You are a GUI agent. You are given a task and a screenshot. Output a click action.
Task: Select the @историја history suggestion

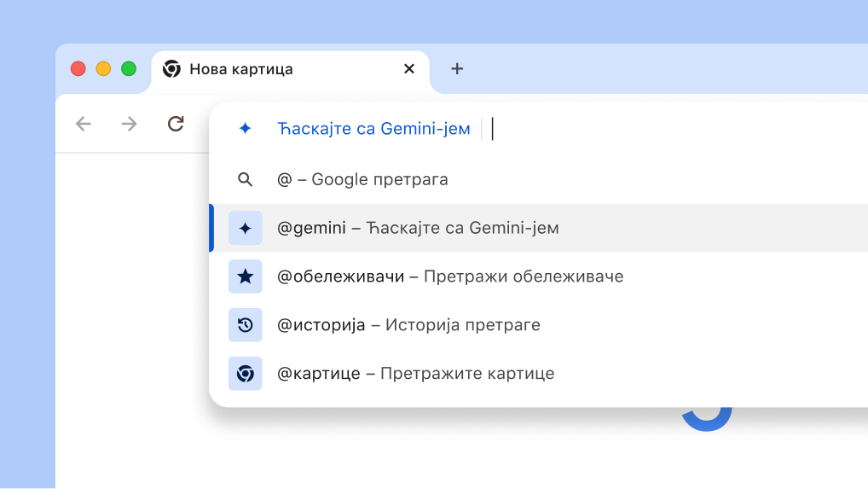point(539,325)
